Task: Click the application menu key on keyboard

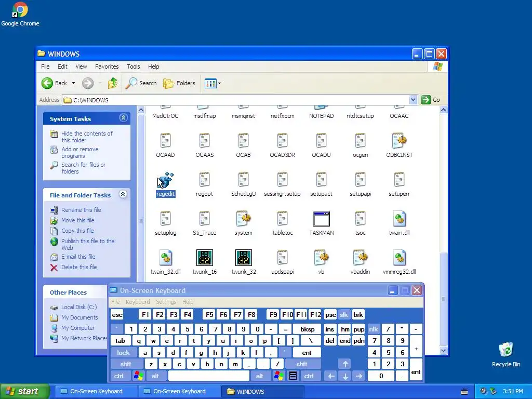Action: (293, 376)
